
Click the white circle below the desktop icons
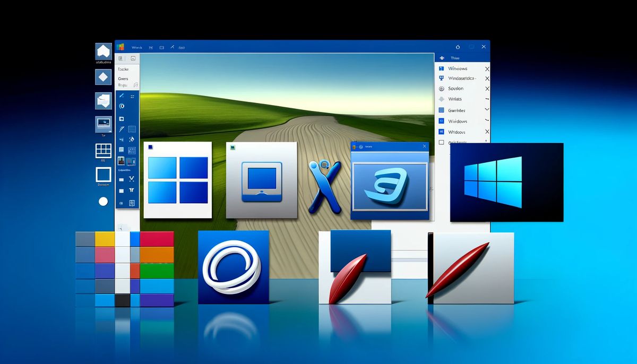[103, 202]
